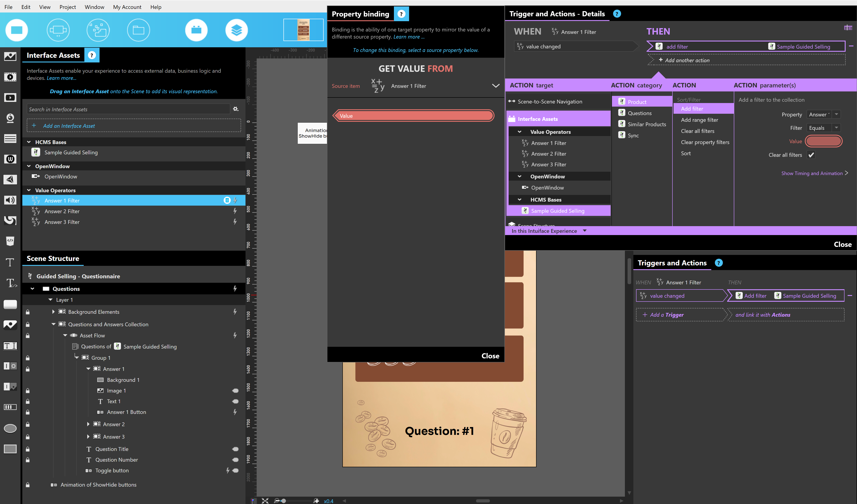Toggle visibility of Text 1
The image size is (857, 504).
(x=235, y=401)
